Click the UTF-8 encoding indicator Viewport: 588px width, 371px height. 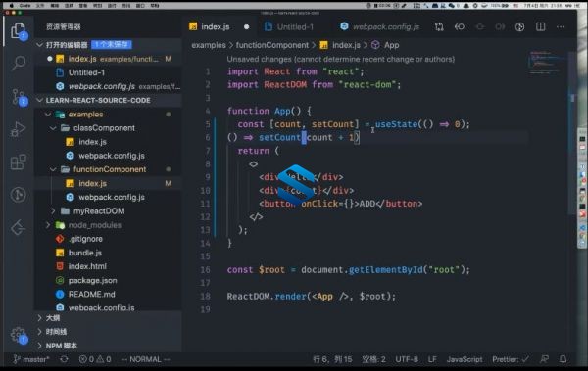[407, 359]
